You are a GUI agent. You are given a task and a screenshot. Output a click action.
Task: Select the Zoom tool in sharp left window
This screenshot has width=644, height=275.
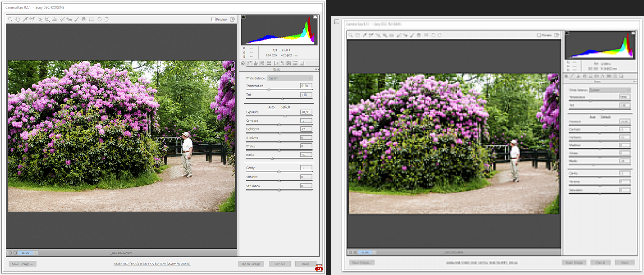[x=10, y=19]
